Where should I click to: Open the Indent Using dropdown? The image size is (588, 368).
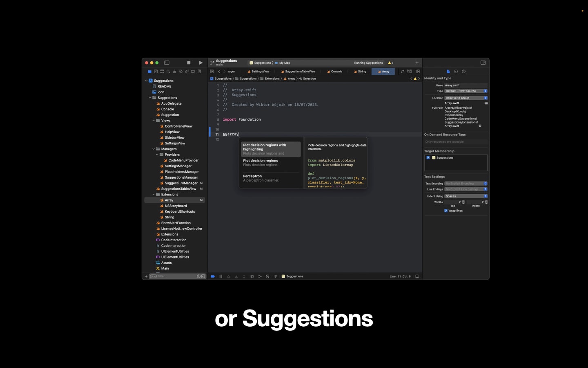(466, 196)
